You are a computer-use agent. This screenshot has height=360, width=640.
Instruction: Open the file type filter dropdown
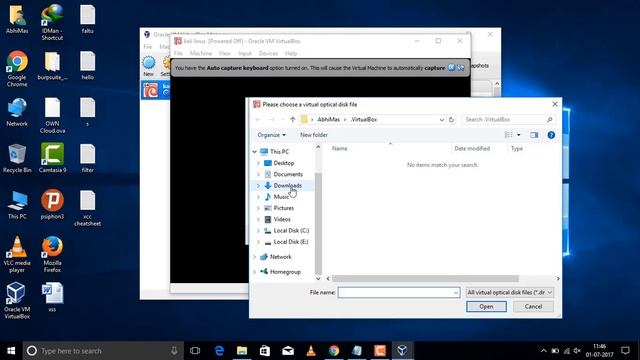(510, 293)
